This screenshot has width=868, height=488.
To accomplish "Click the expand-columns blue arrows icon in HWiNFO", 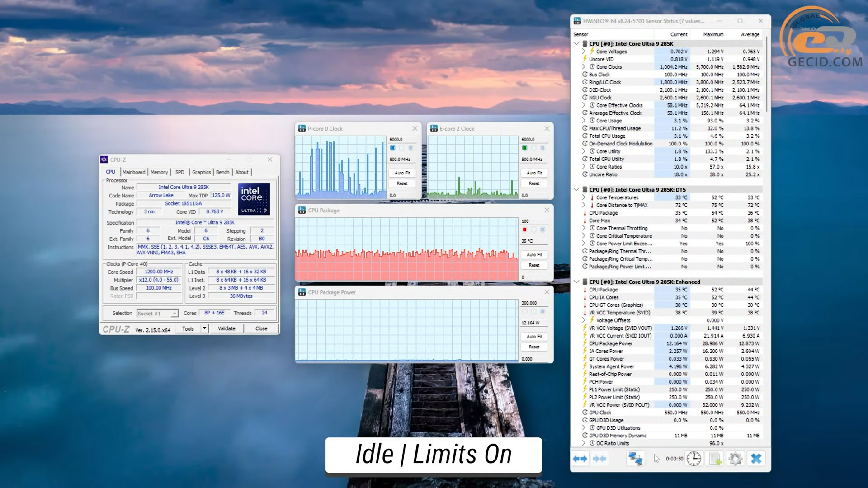I will pyautogui.click(x=580, y=459).
